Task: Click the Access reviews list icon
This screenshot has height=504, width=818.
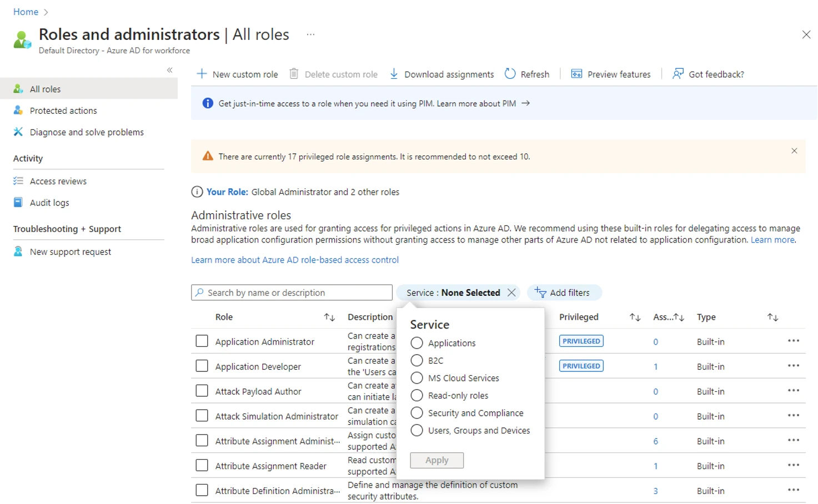Action: tap(18, 181)
